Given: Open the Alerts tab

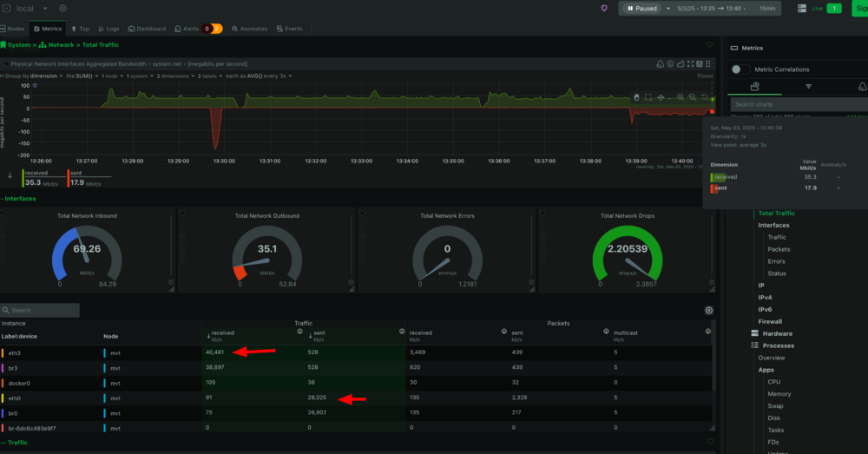Looking at the screenshot, I should [198, 29].
